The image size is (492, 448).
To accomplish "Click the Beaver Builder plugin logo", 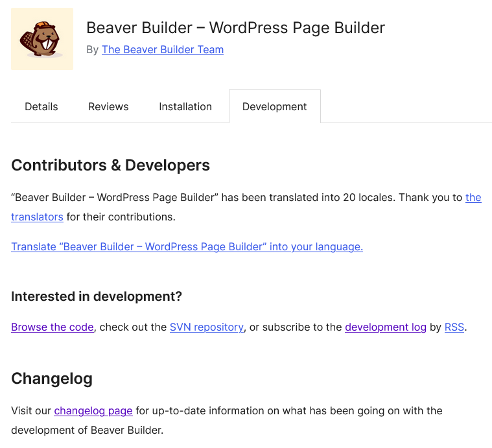I will [x=42, y=39].
